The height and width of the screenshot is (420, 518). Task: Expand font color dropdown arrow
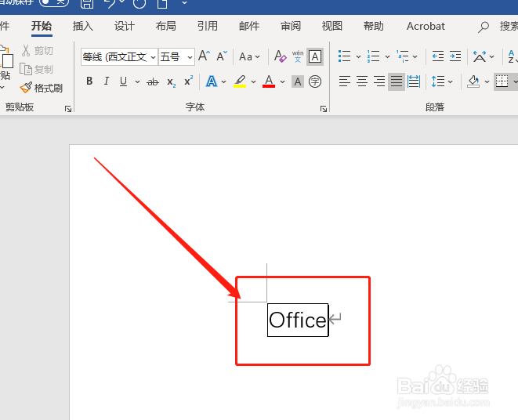click(x=282, y=81)
